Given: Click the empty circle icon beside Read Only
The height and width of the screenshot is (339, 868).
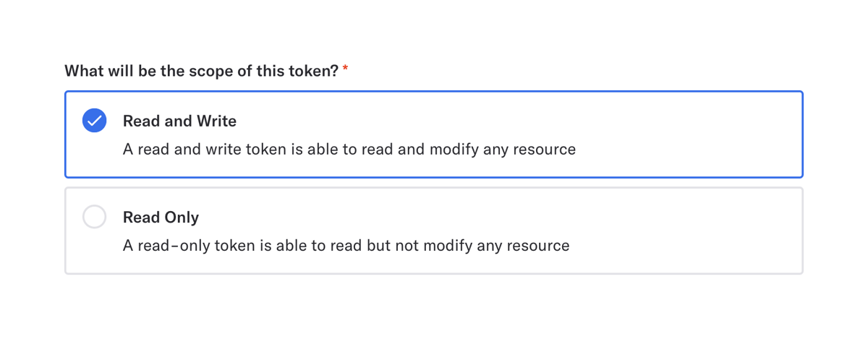Looking at the screenshot, I should [95, 217].
